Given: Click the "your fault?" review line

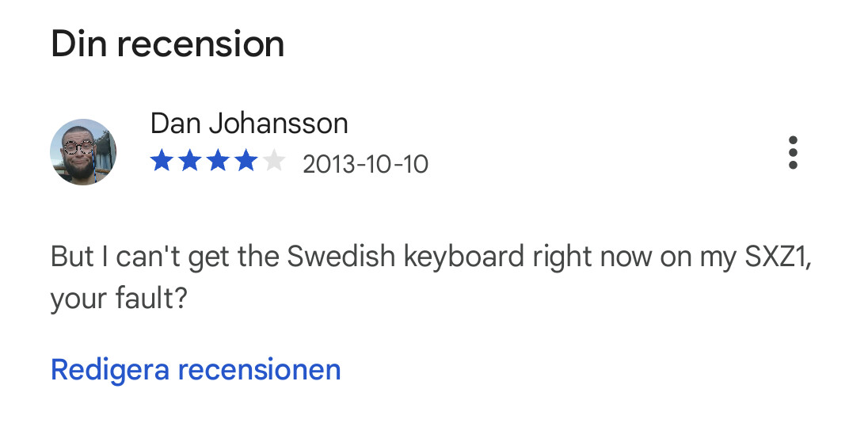Looking at the screenshot, I should 119,299.
